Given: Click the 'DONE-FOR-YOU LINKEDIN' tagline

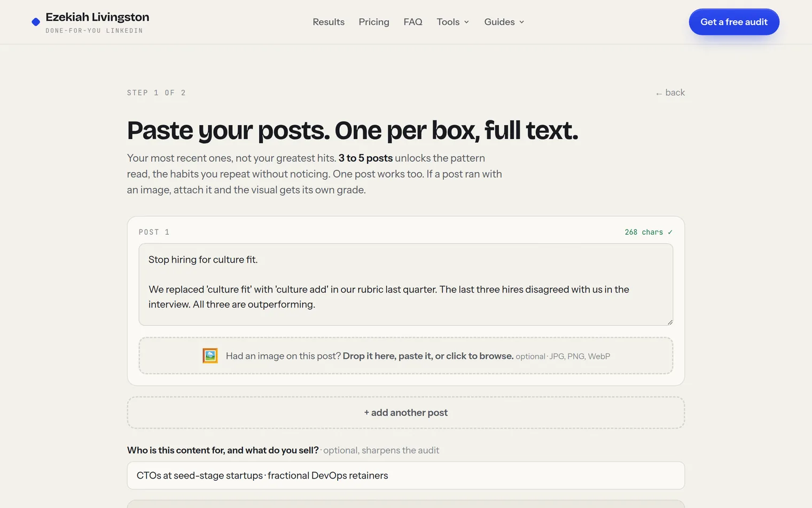Looking at the screenshot, I should coord(94,30).
